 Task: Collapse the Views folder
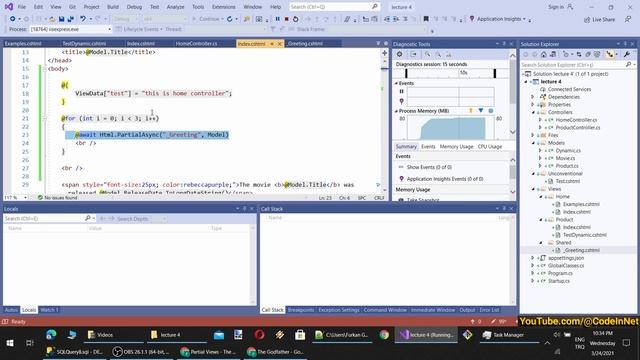tap(533, 189)
